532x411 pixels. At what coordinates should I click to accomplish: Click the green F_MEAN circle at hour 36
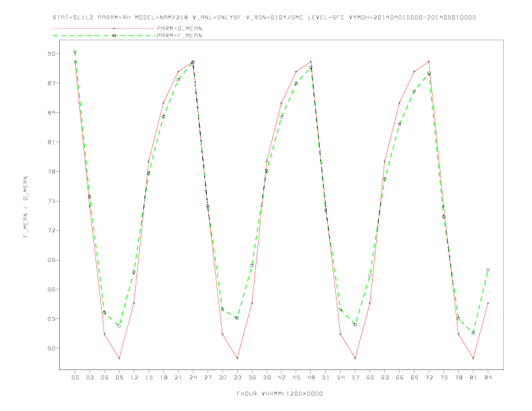(x=252, y=265)
